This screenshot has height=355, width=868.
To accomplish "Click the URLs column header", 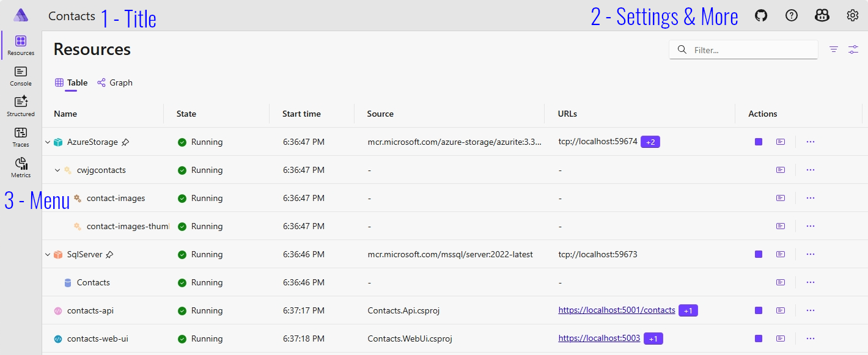I will click(x=567, y=114).
